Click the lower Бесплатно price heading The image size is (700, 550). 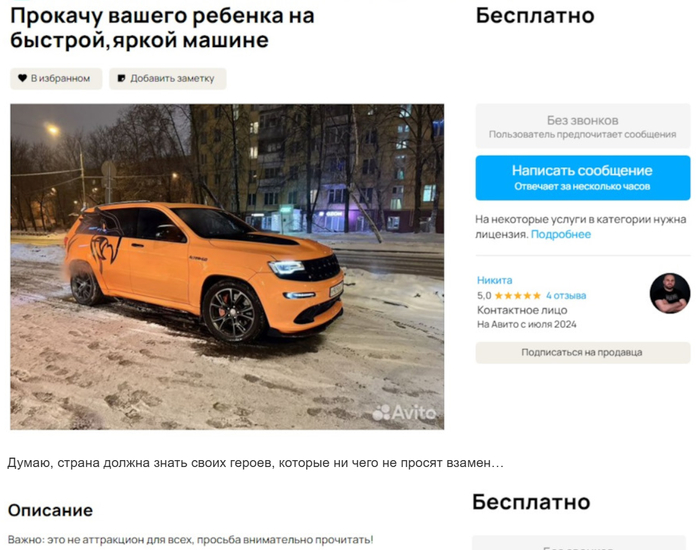[531, 502]
